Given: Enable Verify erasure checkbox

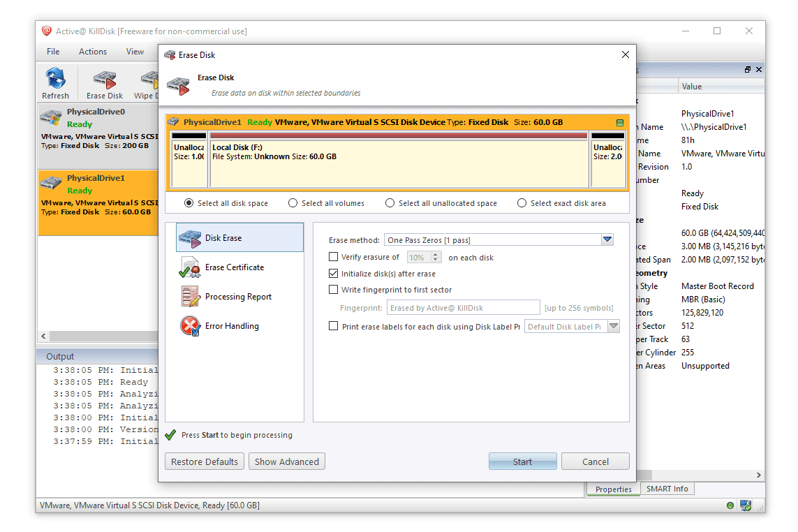Looking at the screenshot, I should 334,258.
